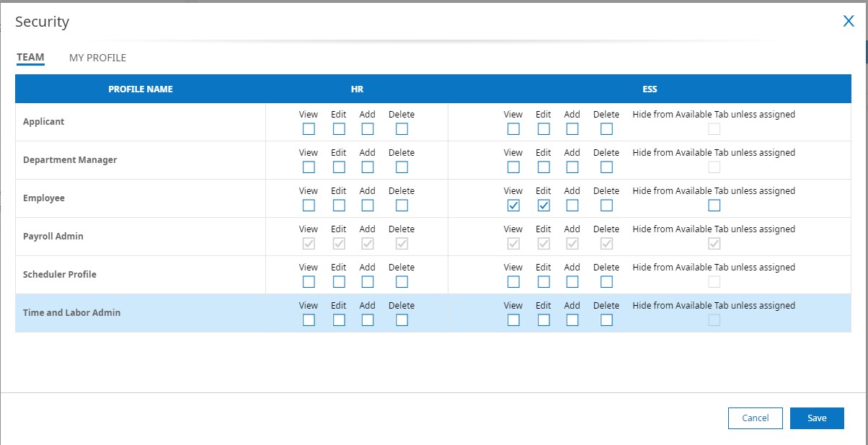
Task: Enable HR View checkbox for Applicant
Action: coord(309,129)
